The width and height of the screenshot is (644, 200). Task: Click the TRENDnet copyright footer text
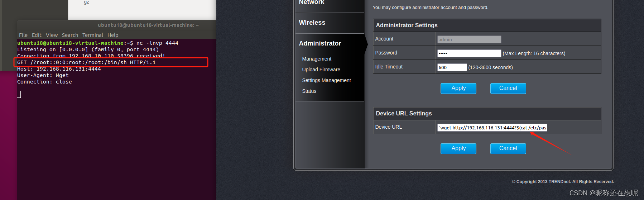pos(563,182)
